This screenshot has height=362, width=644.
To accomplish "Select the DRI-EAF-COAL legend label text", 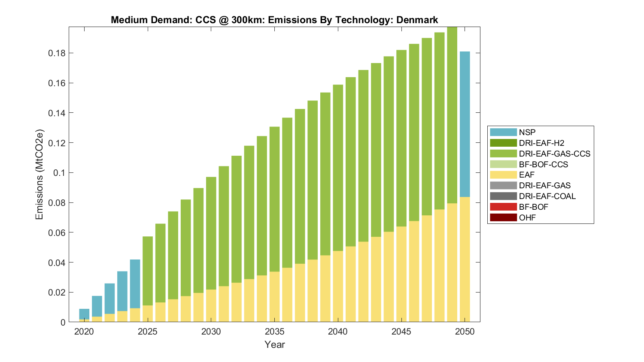I will coord(547,196).
